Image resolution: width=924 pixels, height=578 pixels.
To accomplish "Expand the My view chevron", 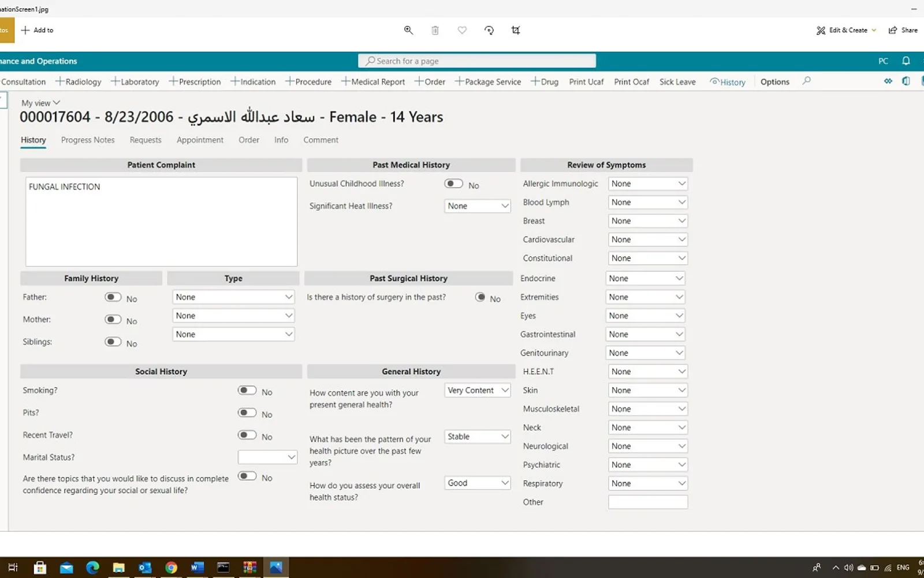I will pos(57,103).
